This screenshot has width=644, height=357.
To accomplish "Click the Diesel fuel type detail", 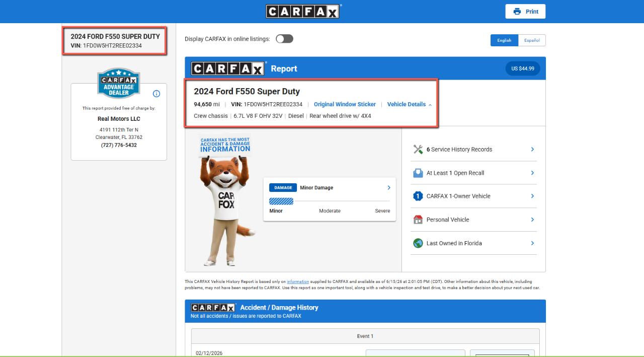I will [x=296, y=116].
